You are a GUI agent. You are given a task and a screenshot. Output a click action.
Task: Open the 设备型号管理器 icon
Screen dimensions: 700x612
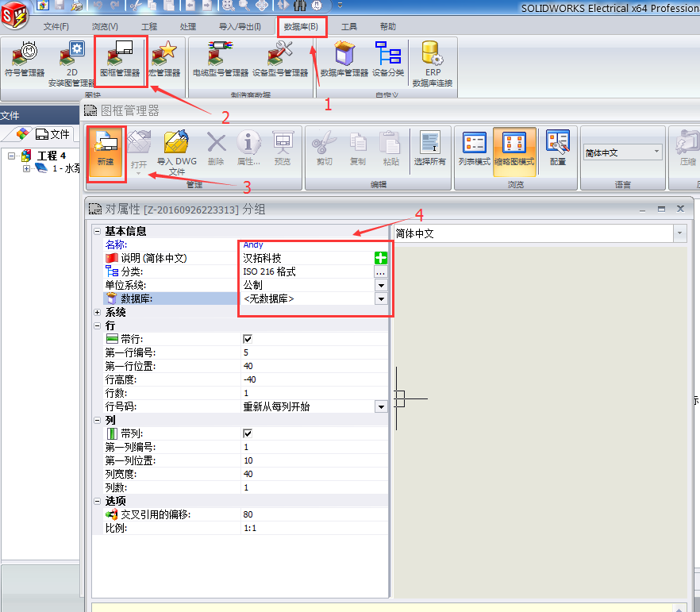tap(280, 59)
